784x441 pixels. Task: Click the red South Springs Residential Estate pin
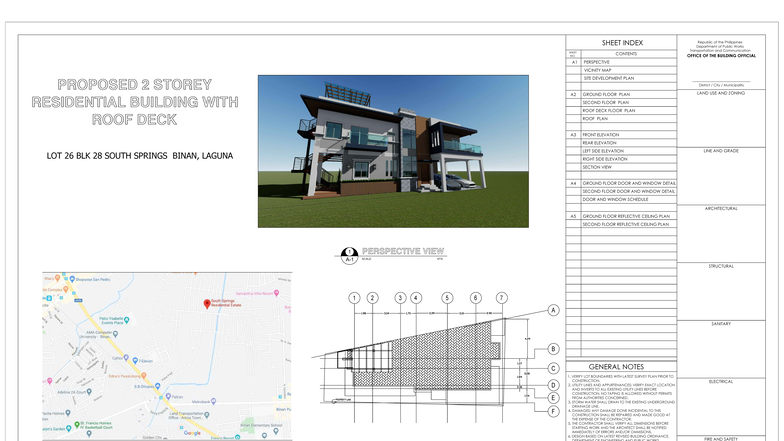coord(207,304)
